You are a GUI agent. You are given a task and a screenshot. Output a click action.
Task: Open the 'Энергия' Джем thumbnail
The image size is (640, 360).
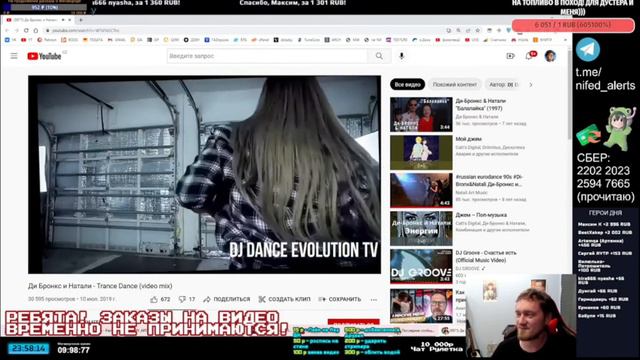(x=421, y=229)
